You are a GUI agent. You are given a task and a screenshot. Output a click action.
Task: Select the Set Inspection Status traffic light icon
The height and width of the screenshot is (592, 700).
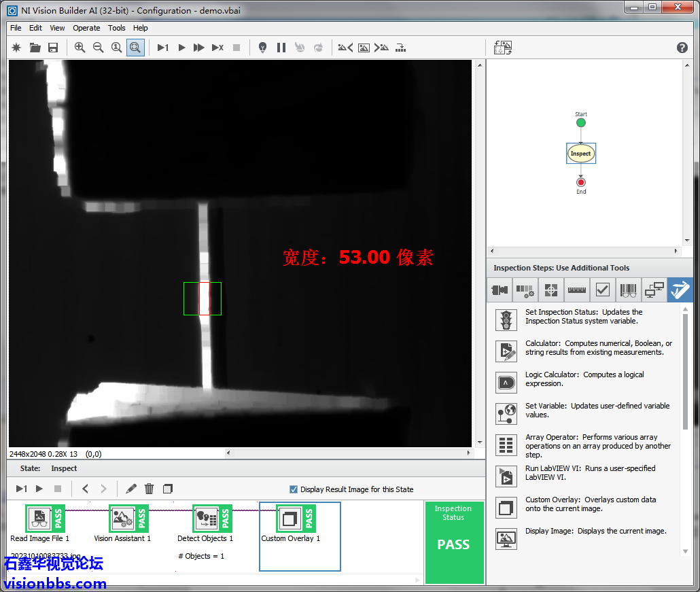(x=506, y=319)
